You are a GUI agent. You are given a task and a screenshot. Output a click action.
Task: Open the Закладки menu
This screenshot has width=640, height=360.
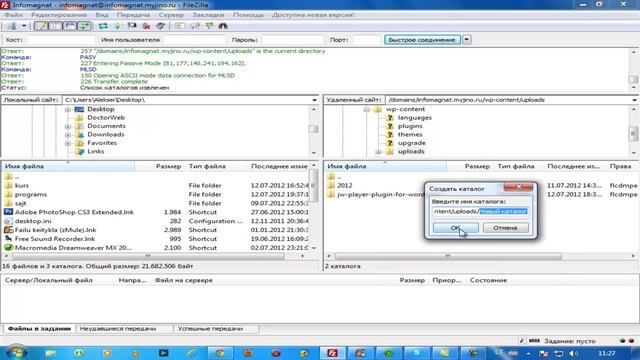click(x=208, y=15)
